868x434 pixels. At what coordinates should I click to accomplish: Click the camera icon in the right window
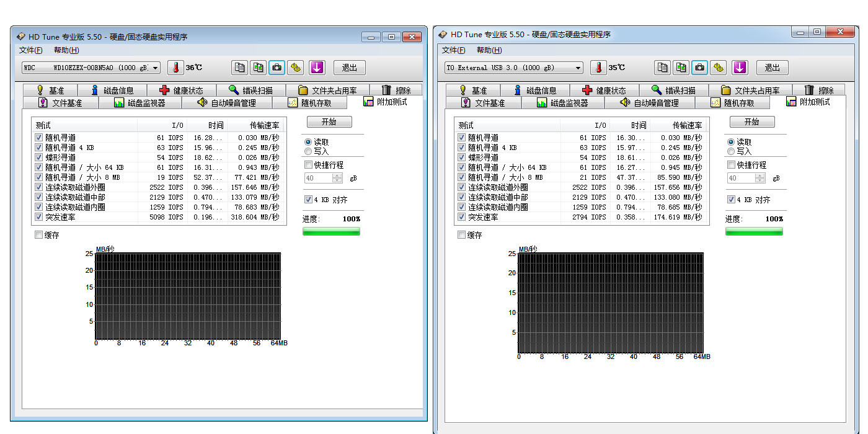(x=700, y=68)
